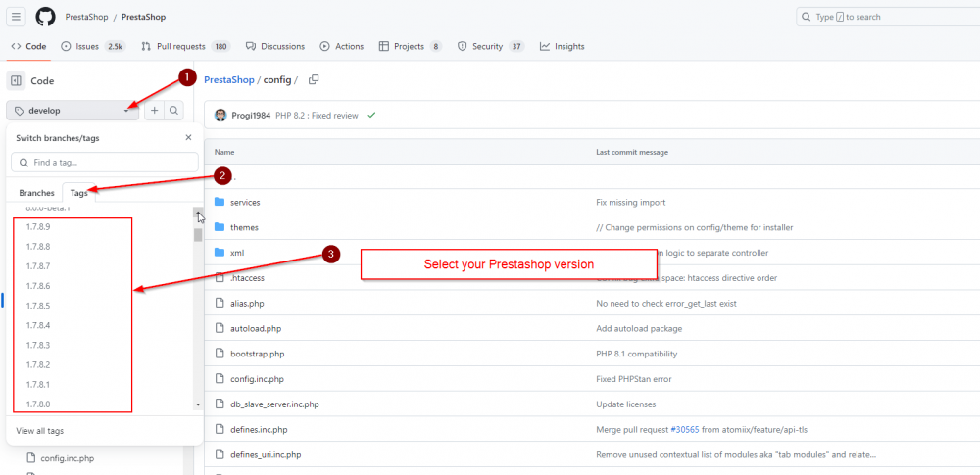This screenshot has height=475, width=980.
Task: Open the 'View all tags' link
Action: [x=40, y=431]
